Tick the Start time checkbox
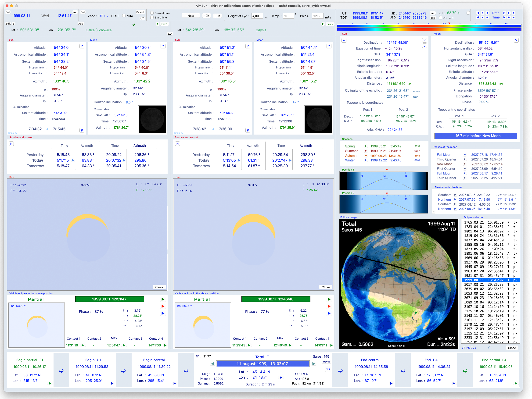Image resolution: width=532 pixels, height=399 pixels. (152, 17)
